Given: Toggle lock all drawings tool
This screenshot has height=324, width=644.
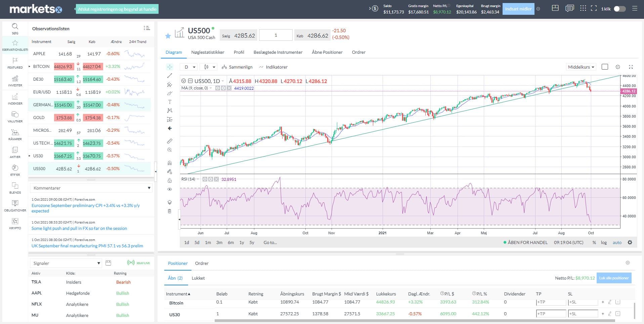Looking at the screenshot, I should coord(170,180).
